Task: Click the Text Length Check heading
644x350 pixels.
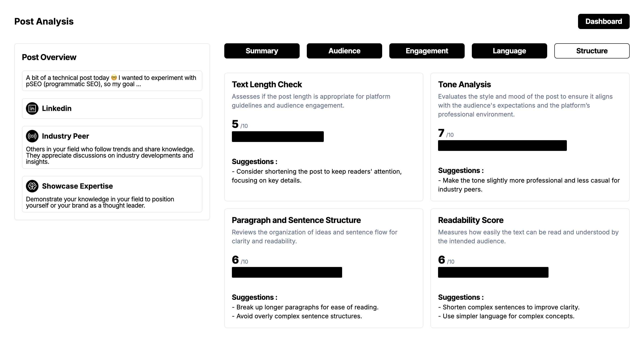Action: click(x=267, y=84)
